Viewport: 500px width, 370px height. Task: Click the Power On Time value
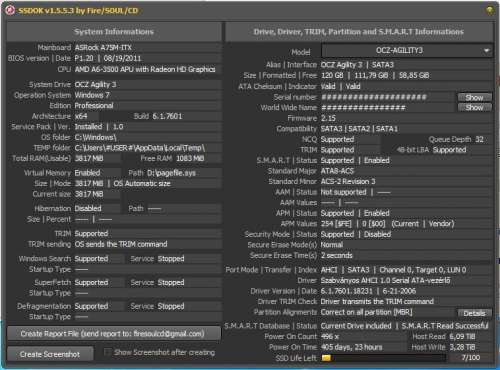[x=351, y=347]
